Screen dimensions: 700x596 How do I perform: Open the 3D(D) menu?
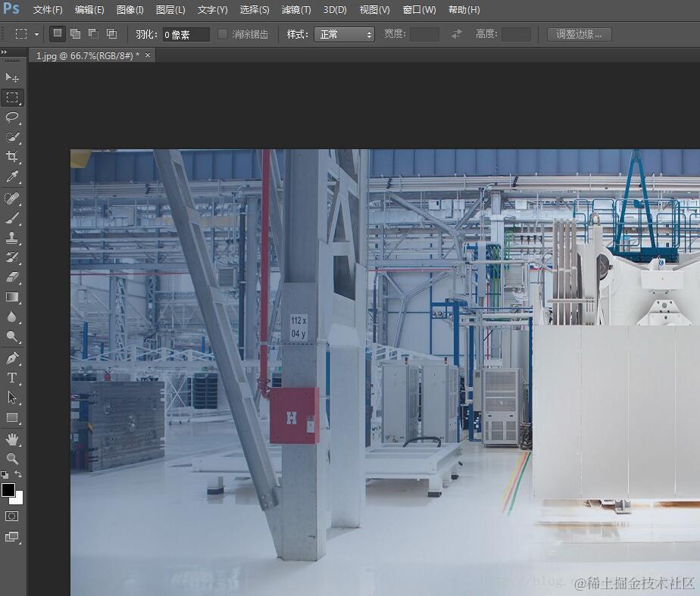pos(335,10)
